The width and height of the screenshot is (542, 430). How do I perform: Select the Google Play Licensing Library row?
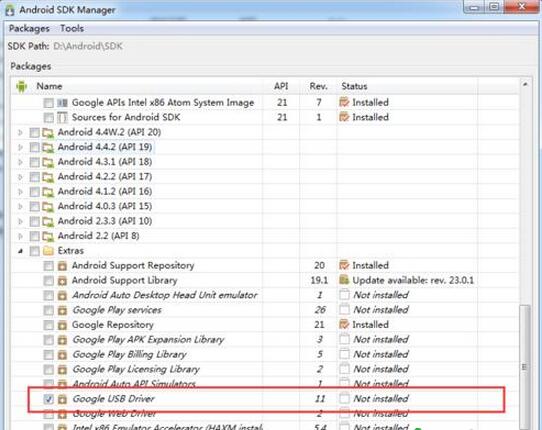coord(265,370)
